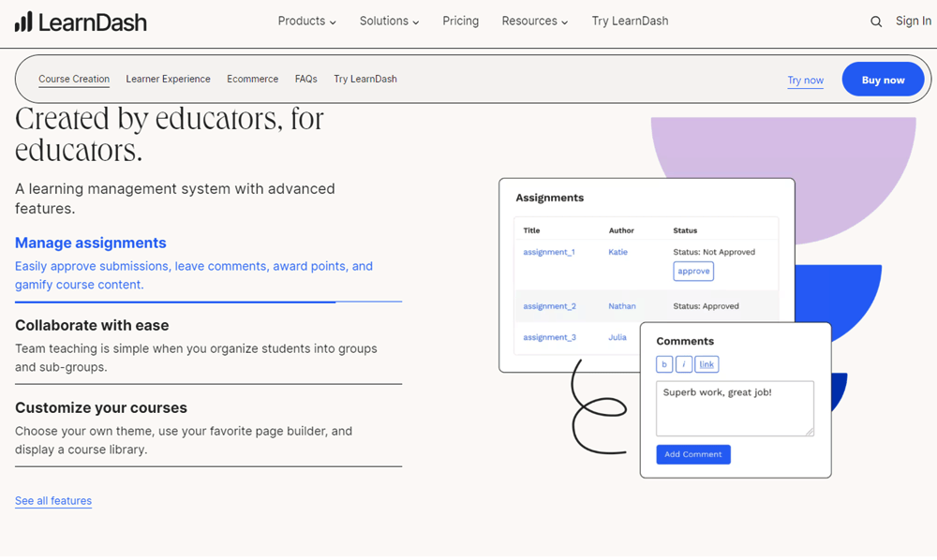Click the 'link' formatting button in Comments
The width and height of the screenshot is (937, 560).
click(x=706, y=364)
